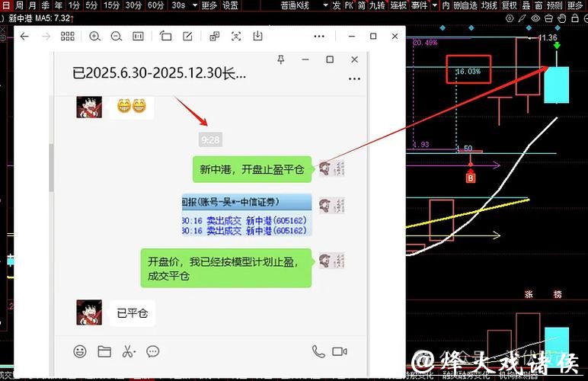Switch to the 周 weekly period
The width and height of the screenshot is (588, 381).
(19, 5)
